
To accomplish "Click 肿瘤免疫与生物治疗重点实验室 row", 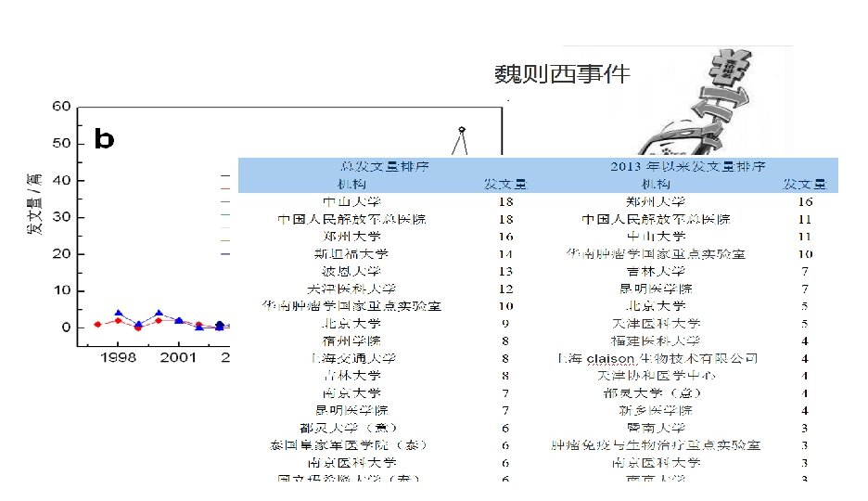I will point(656,445).
